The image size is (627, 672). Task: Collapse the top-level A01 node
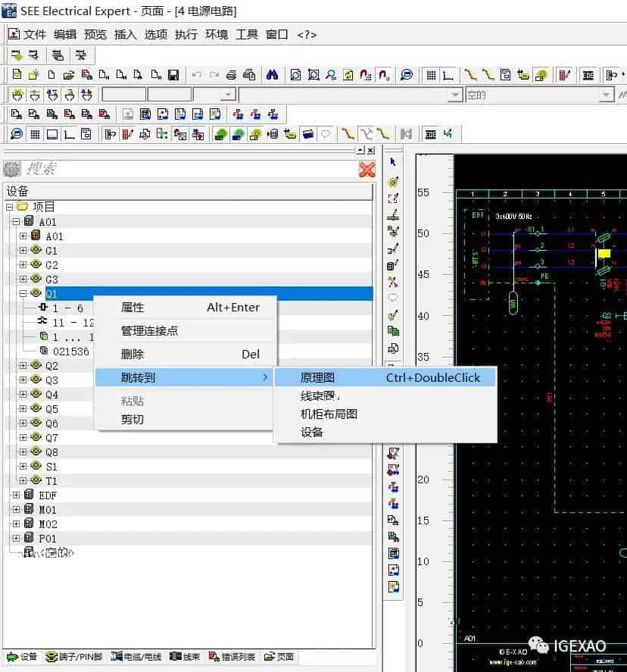[x=16, y=222]
